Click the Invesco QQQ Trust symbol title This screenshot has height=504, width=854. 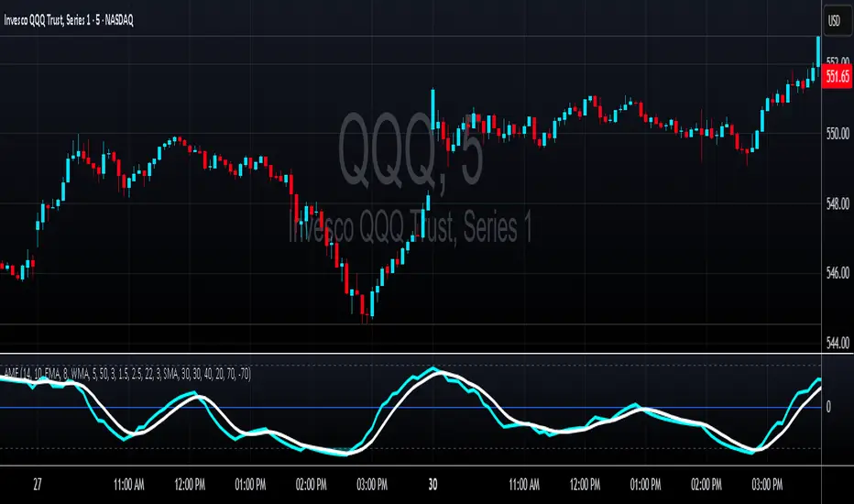point(69,20)
